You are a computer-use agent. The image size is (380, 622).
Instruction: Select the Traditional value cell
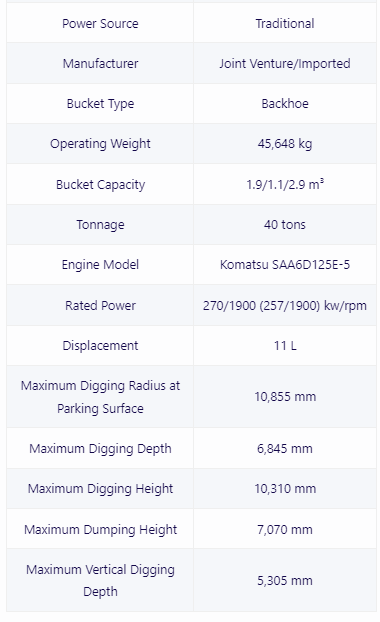pos(285,23)
